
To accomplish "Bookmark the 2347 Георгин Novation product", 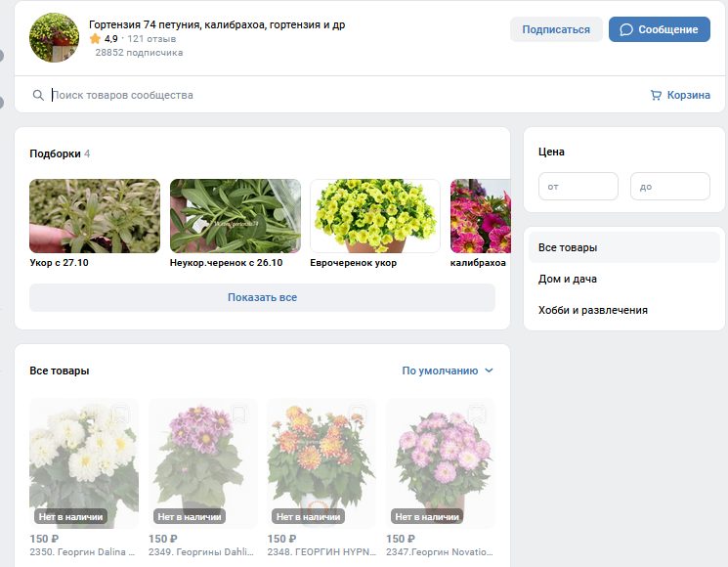I will (x=477, y=414).
